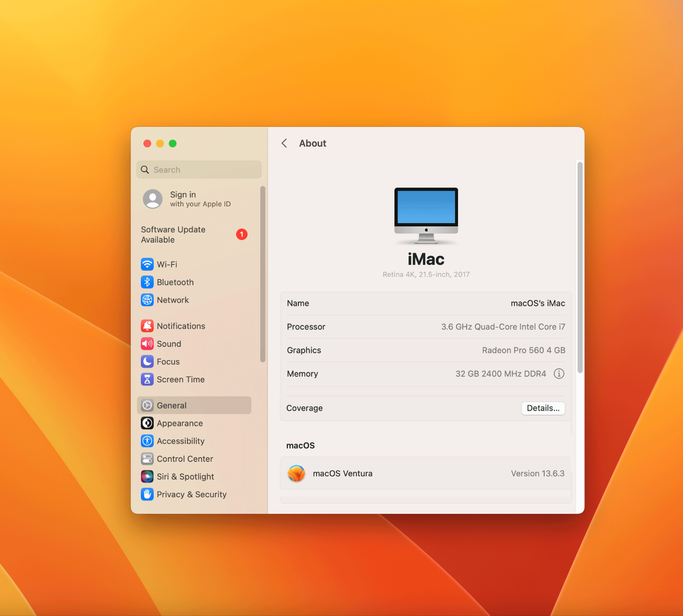Click the Notifications bell icon
Image resolution: width=683 pixels, height=616 pixels.
(147, 326)
